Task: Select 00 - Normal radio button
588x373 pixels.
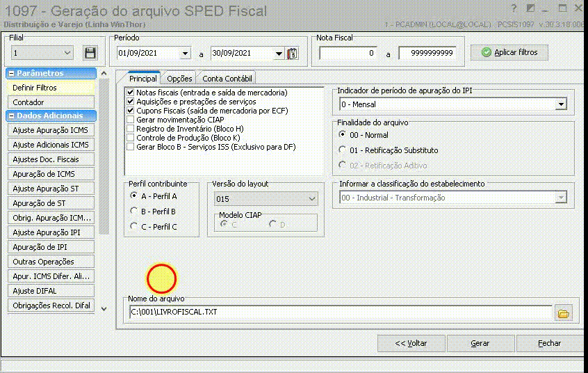Action: [x=342, y=134]
